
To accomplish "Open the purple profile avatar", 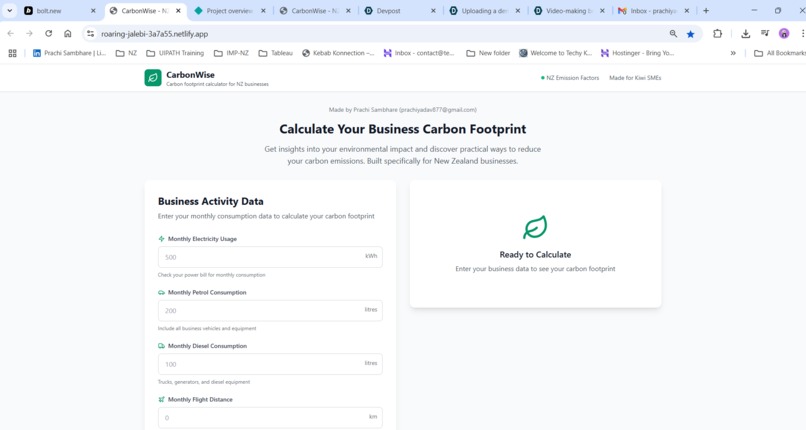I will click(784, 33).
